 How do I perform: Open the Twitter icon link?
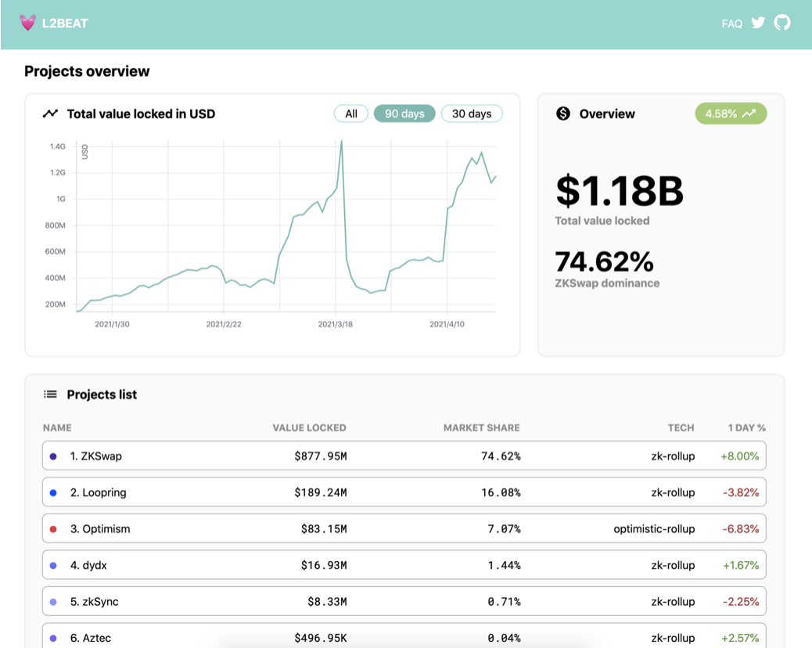(758, 23)
